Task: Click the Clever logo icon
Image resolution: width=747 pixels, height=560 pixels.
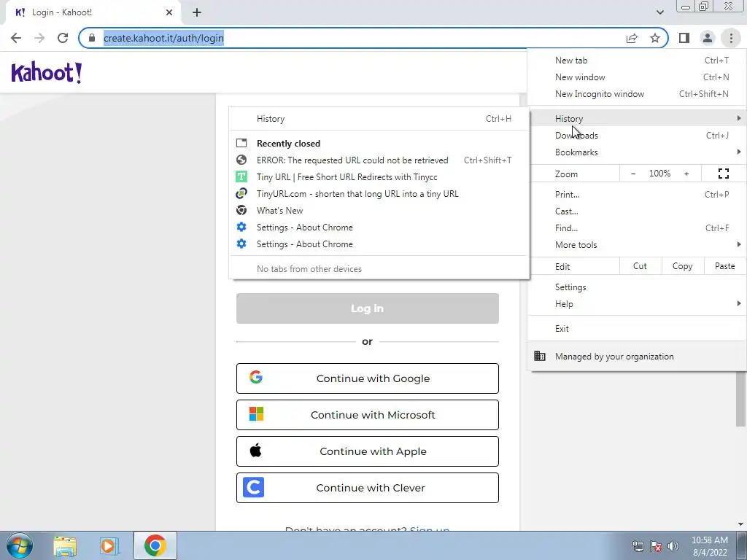Action: [x=253, y=487]
